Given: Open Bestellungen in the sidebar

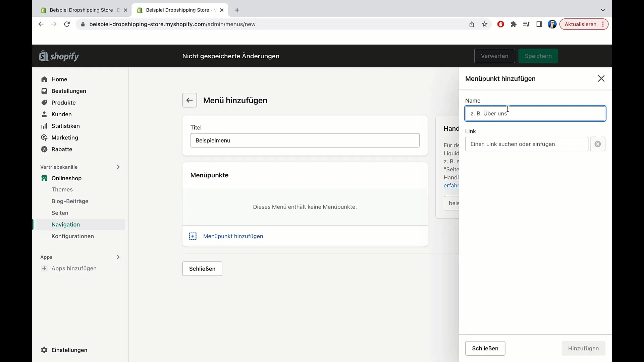Looking at the screenshot, I should (69, 91).
